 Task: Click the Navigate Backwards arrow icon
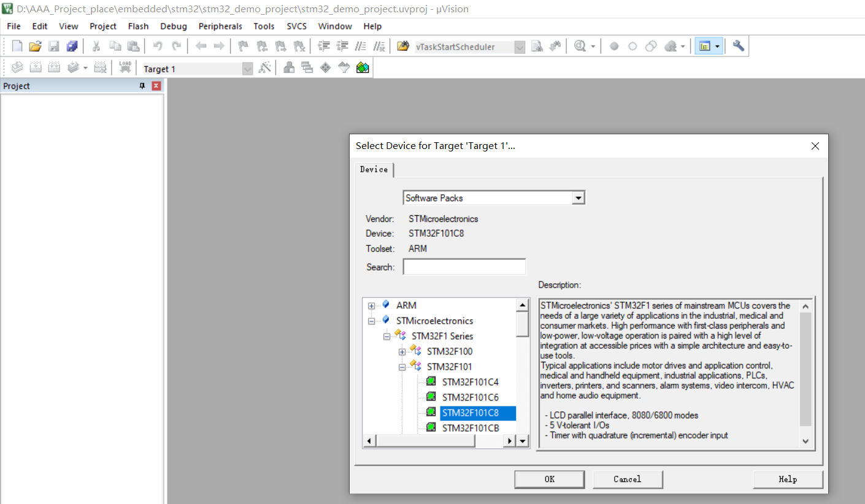[201, 47]
